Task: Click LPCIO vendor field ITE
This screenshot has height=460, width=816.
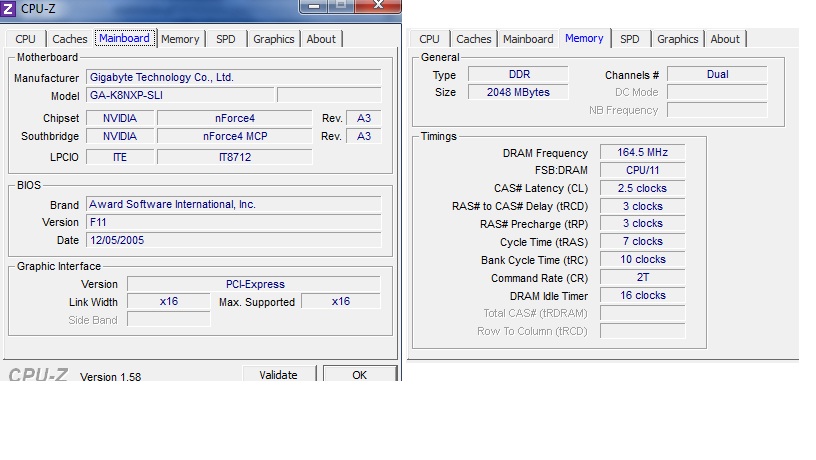Action: tap(120, 157)
